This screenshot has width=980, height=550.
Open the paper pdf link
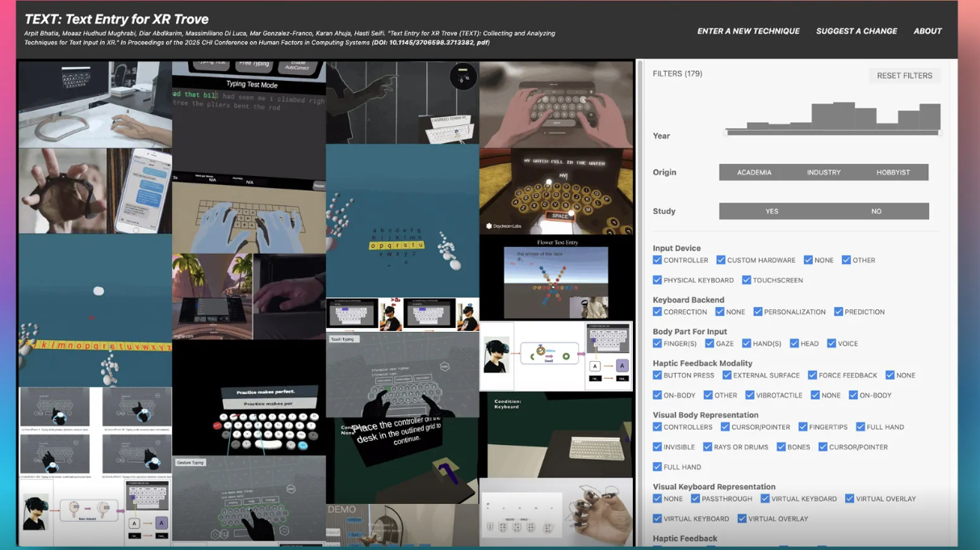point(481,42)
